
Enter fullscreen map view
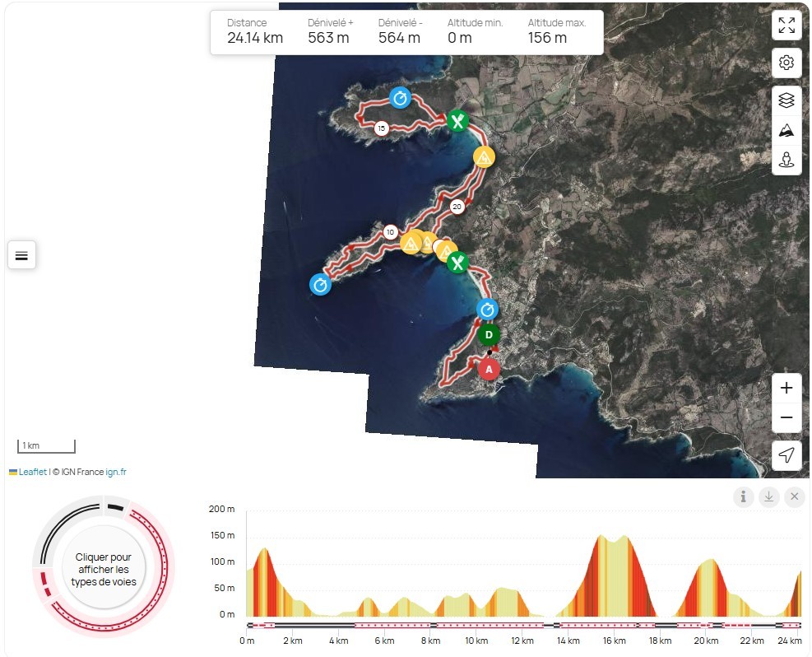point(786,26)
